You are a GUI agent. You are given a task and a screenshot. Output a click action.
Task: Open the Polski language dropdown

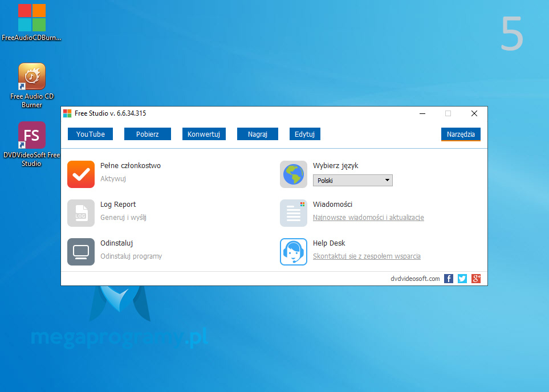352,181
